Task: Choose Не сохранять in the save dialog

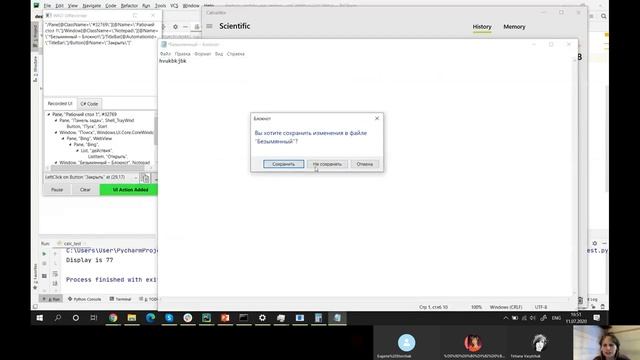Action: 327,164
